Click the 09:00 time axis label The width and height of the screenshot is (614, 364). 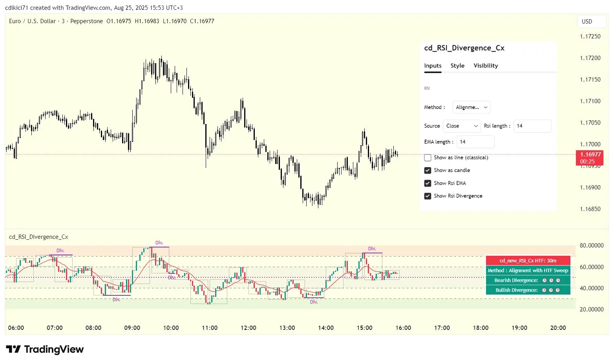(132, 328)
